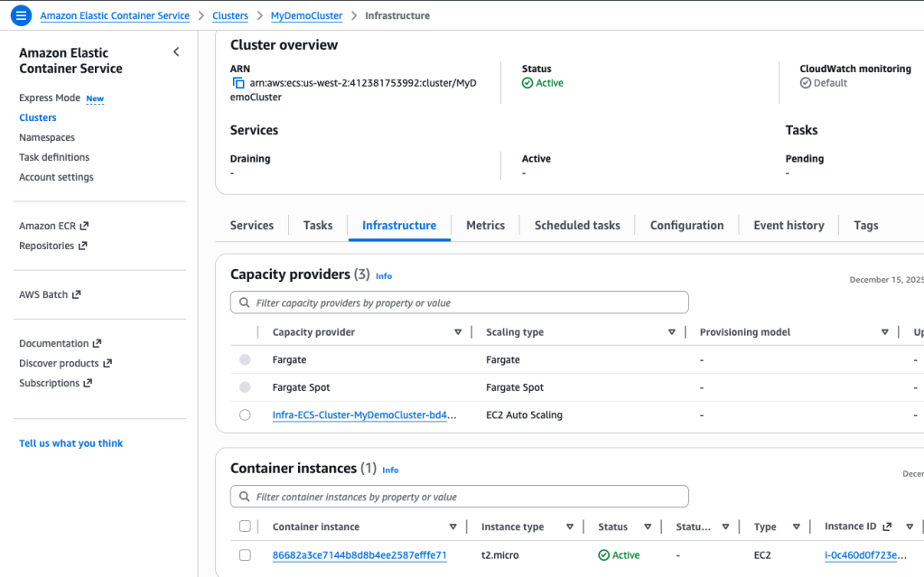This screenshot has height=577, width=924.
Task: Open container instance 86682a3ce7144b8d8b4ee2587efffe71 link
Action: coord(359,555)
